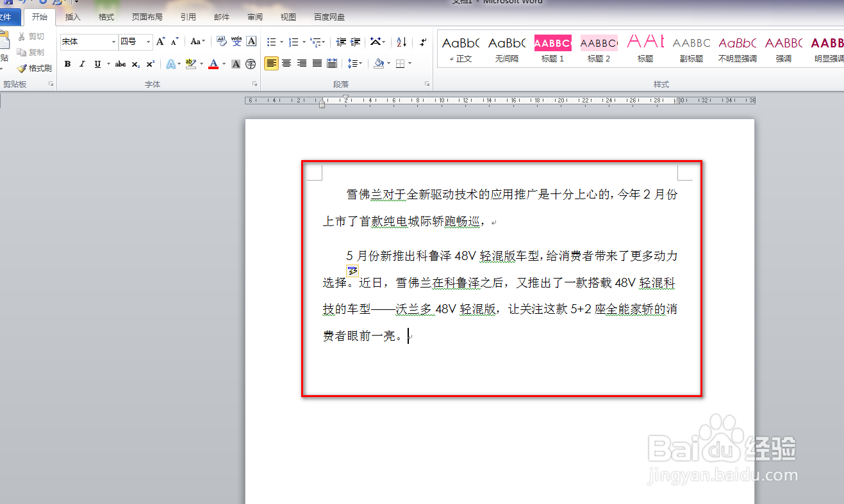The image size is (844, 504).
Task: Click the numbered list icon
Action: coord(294,42)
